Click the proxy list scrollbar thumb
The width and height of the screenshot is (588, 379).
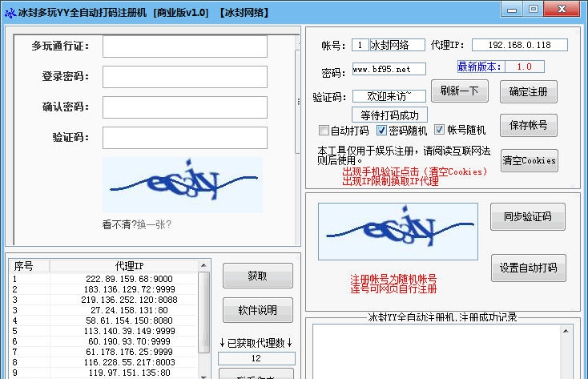(x=203, y=312)
